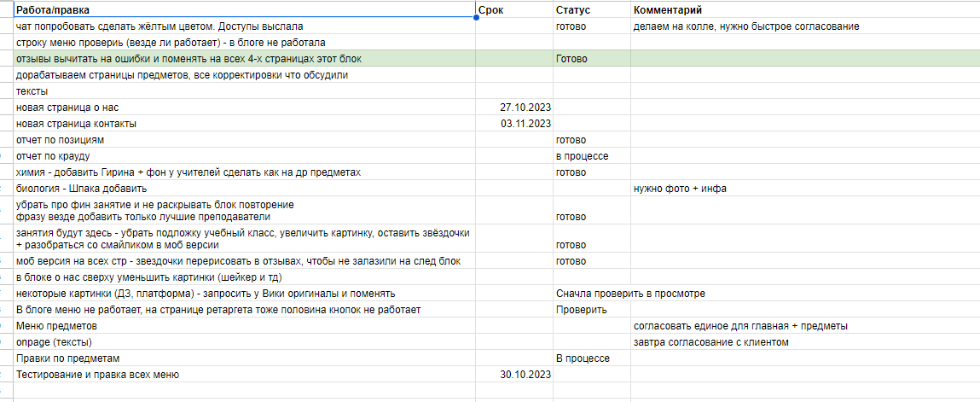Select status "готово" in the chat row
This screenshot has height=402, width=980.
pyautogui.click(x=592, y=26)
